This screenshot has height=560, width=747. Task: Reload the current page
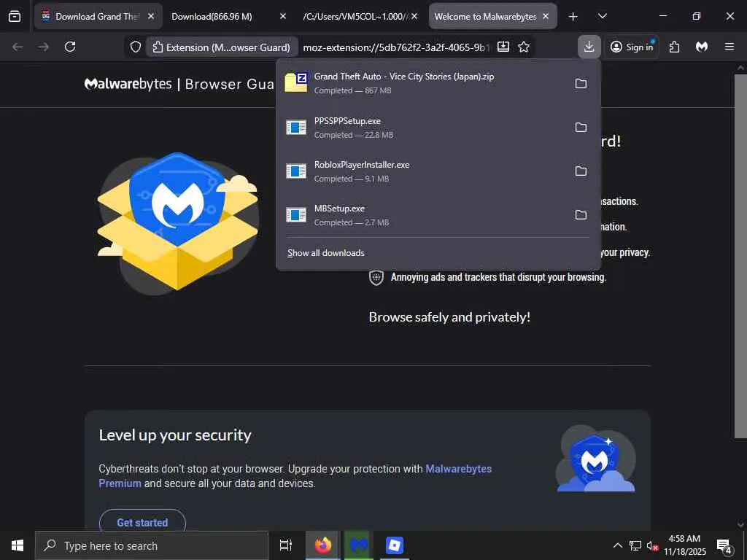point(70,47)
